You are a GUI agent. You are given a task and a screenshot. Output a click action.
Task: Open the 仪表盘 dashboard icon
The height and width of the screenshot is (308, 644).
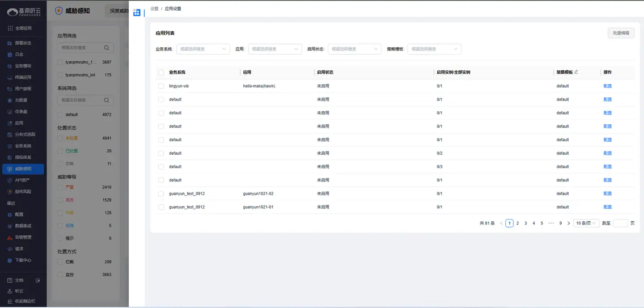(x=10, y=112)
